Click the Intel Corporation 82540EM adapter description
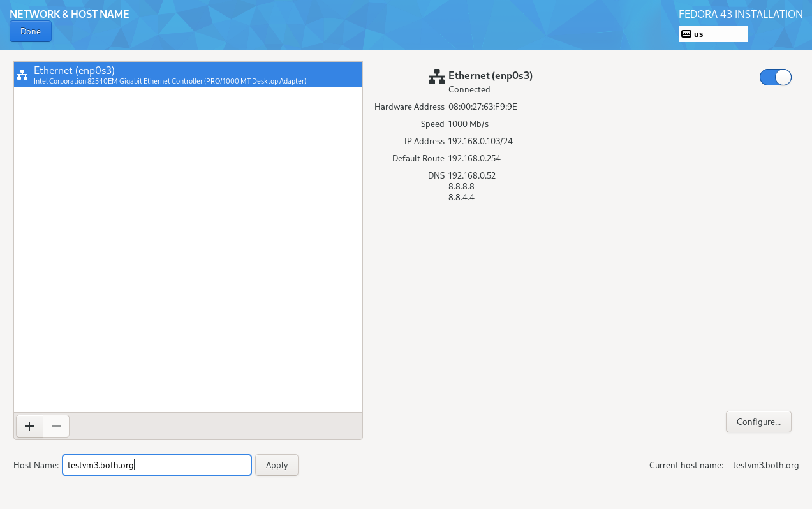 coord(170,81)
